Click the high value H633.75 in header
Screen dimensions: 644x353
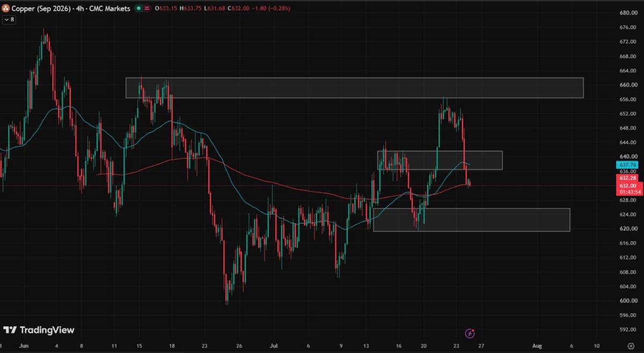[191, 9]
